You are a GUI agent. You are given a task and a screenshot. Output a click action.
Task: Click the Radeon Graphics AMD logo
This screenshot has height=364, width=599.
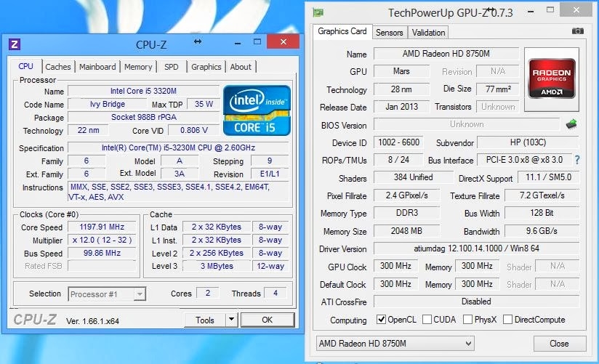click(552, 78)
